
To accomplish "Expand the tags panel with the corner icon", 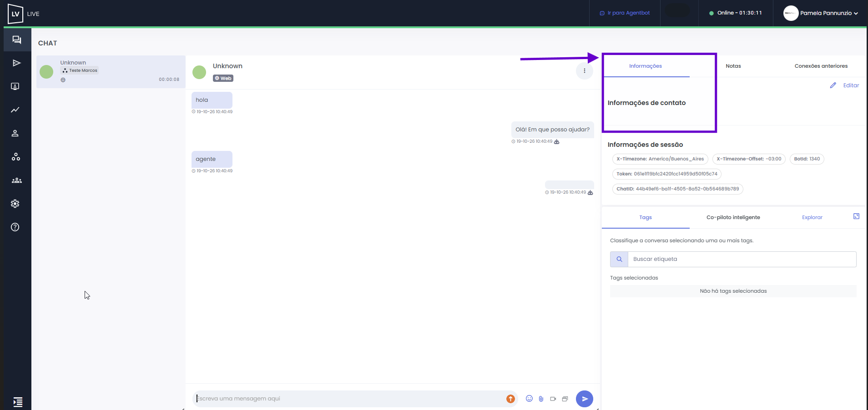I will point(856,216).
